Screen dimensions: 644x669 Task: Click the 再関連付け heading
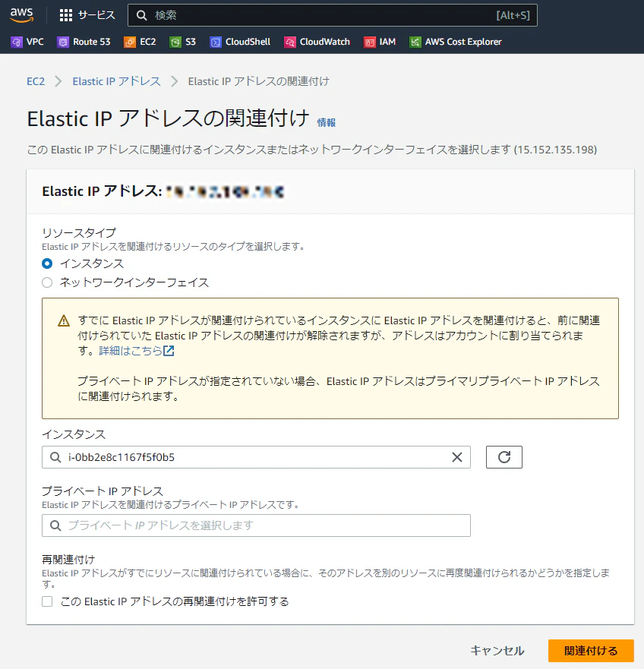click(x=68, y=560)
